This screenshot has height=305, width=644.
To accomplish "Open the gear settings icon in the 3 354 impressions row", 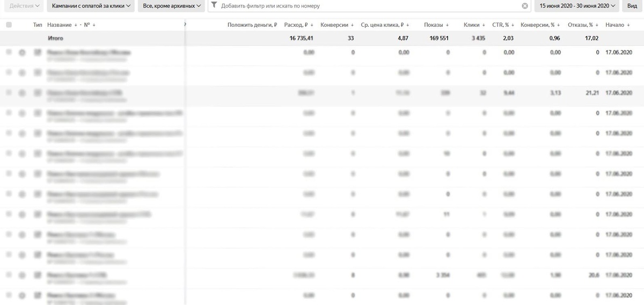I will click(22, 275).
